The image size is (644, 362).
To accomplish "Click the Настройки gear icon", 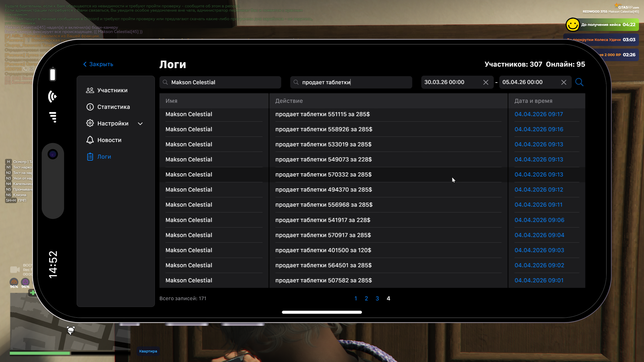I will click(90, 123).
